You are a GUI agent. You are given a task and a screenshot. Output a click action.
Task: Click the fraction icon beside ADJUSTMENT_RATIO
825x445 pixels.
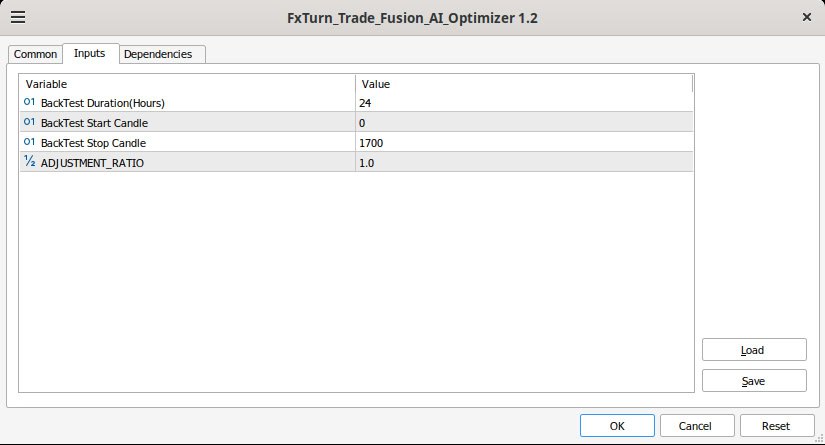pos(29,162)
